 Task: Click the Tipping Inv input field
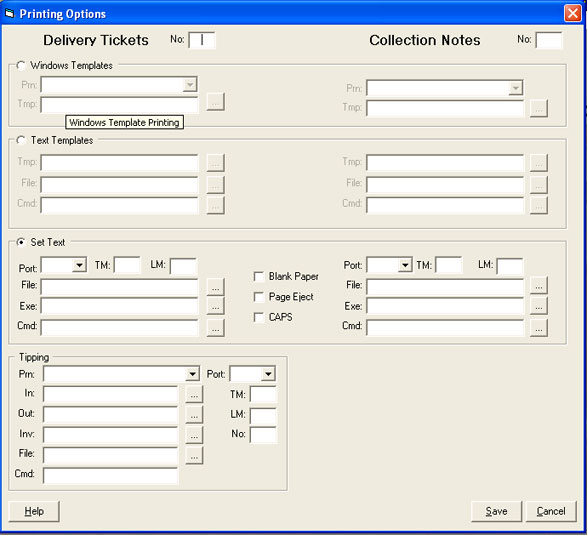(x=110, y=435)
